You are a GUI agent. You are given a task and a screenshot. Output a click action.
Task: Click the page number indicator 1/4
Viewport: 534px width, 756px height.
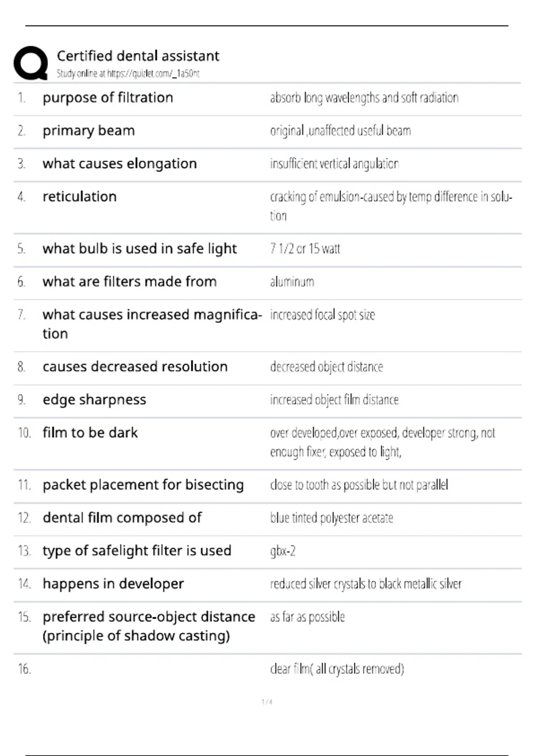pyautogui.click(x=267, y=702)
